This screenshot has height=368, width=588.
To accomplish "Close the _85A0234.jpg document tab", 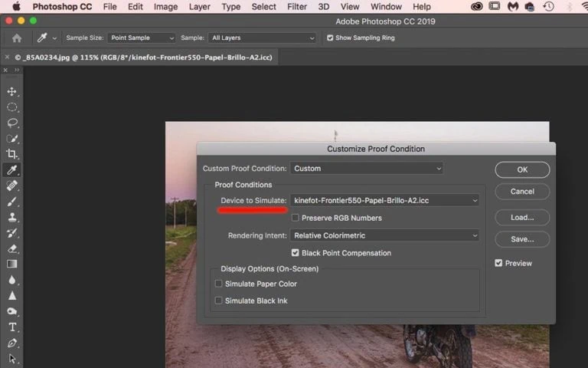I will coord(7,57).
